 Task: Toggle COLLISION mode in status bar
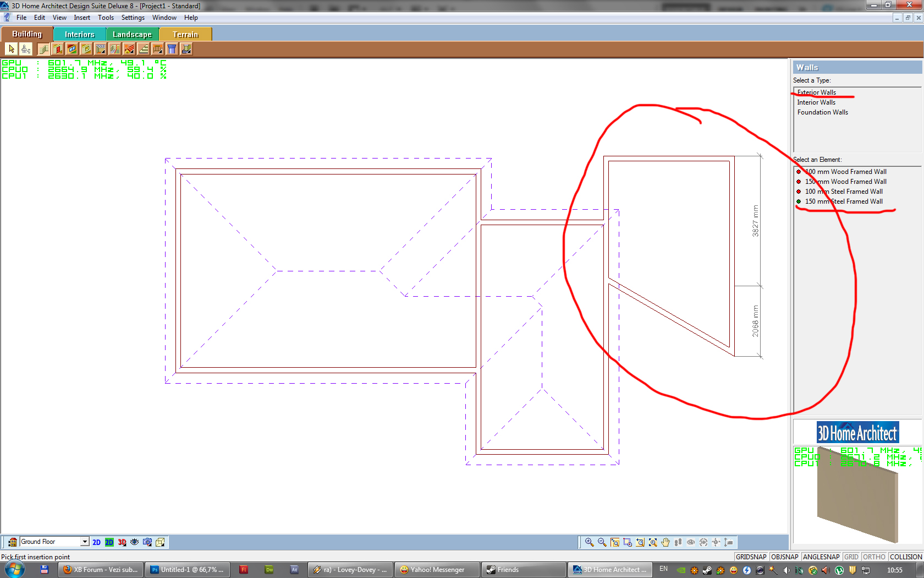click(905, 557)
